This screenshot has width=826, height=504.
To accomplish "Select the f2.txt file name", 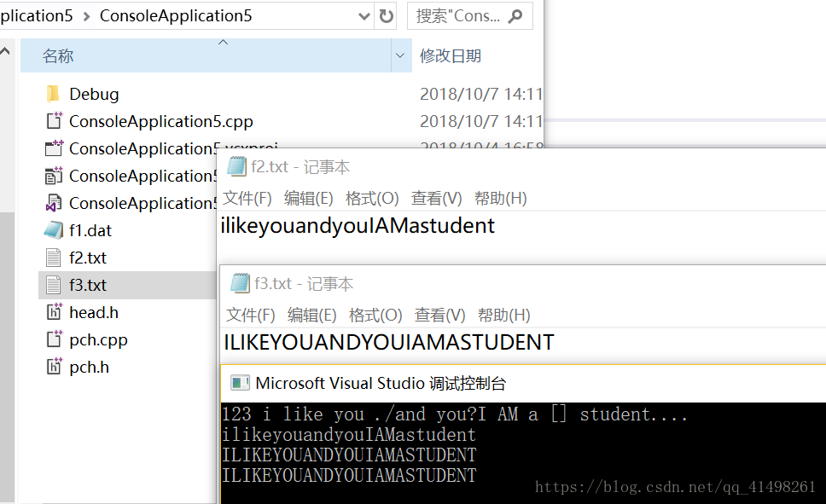I will tap(87, 258).
